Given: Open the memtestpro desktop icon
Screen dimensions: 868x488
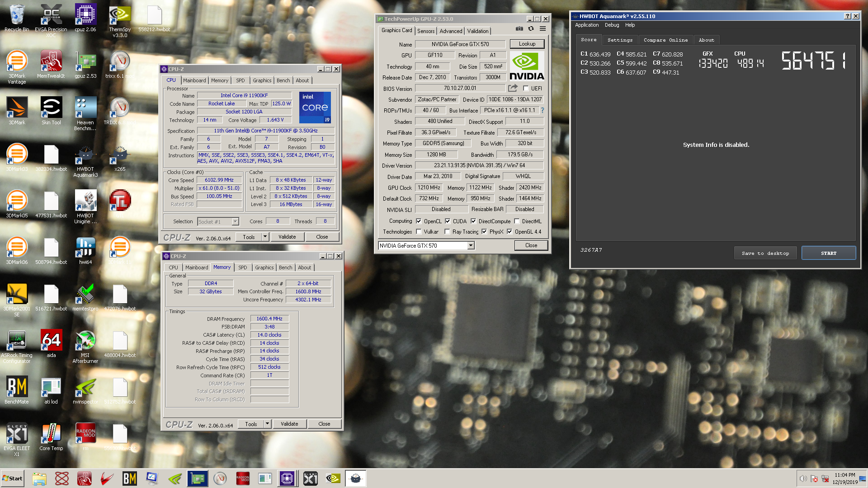Looking at the screenshot, I should [x=85, y=297].
